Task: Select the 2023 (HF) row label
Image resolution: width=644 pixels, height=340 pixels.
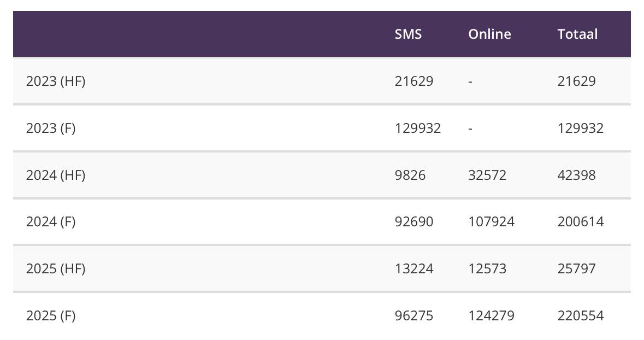Action: coord(56,81)
